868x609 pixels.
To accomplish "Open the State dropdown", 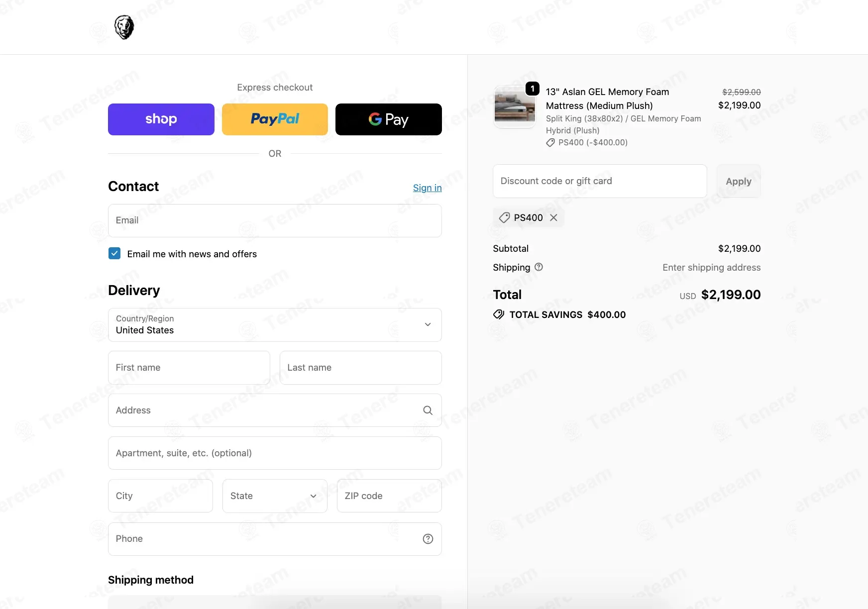I will click(x=275, y=496).
